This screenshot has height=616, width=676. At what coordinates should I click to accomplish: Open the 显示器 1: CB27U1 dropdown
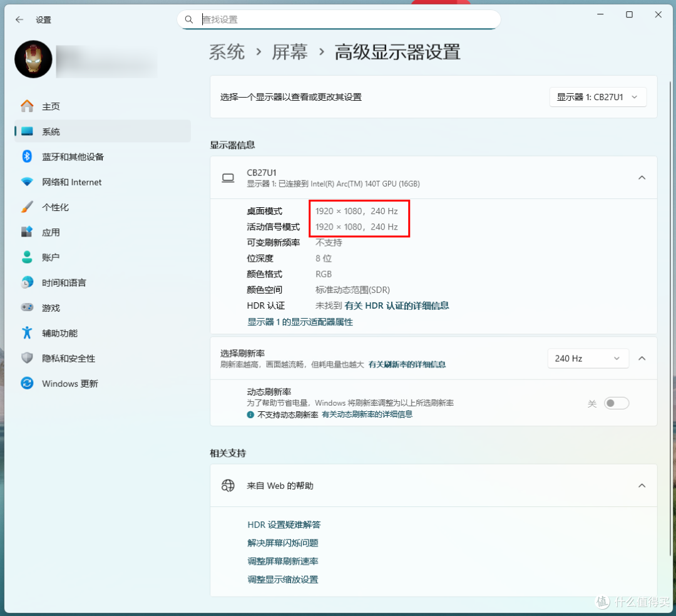click(x=598, y=97)
